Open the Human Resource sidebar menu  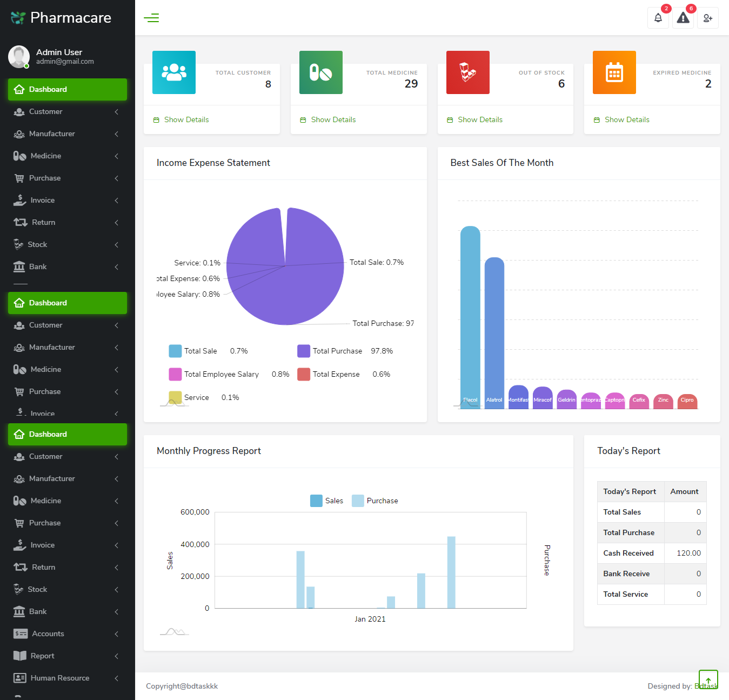(x=59, y=678)
